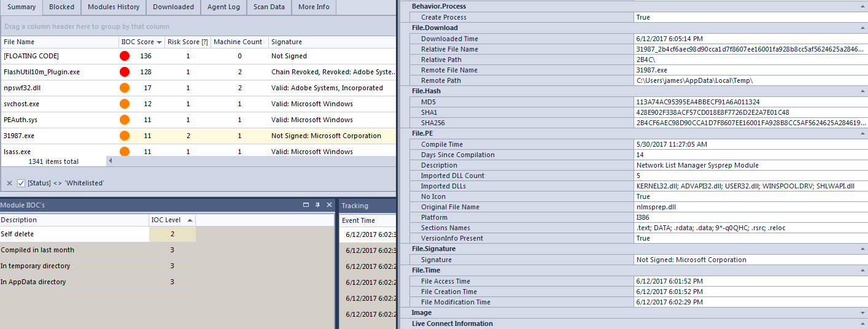This screenshot has width=868, height=329.
Task: Select the 31987.exe file row
Action: point(198,136)
